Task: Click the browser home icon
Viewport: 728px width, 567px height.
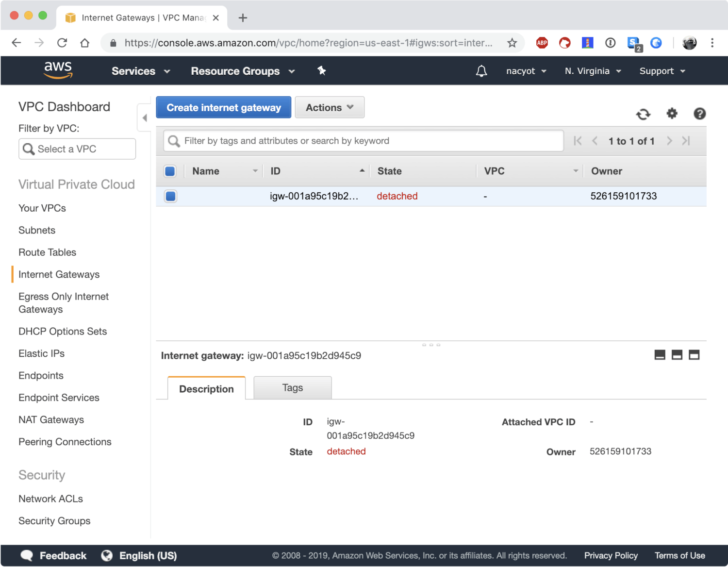Action: [85, 43]
